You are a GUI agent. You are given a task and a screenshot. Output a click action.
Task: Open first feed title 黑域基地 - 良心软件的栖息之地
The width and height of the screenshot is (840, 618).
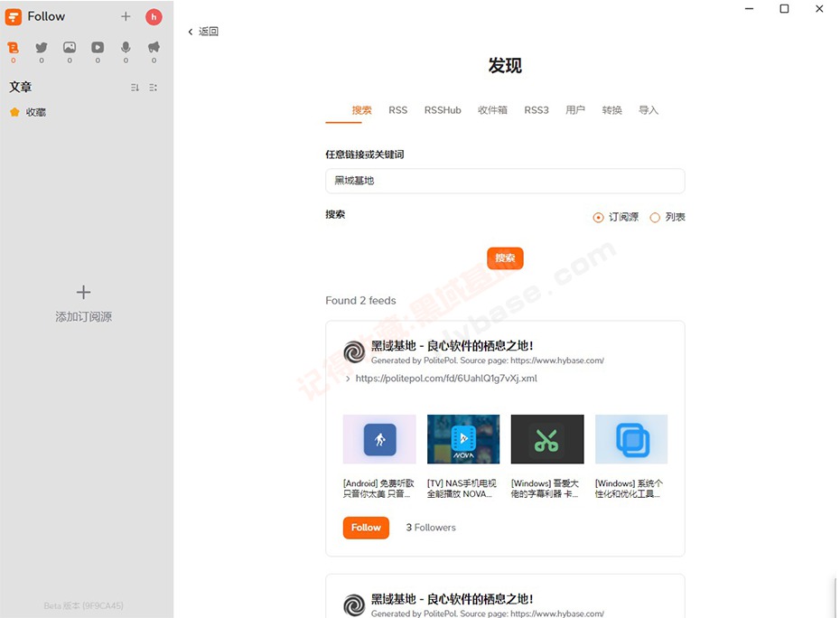click(453, 346)
